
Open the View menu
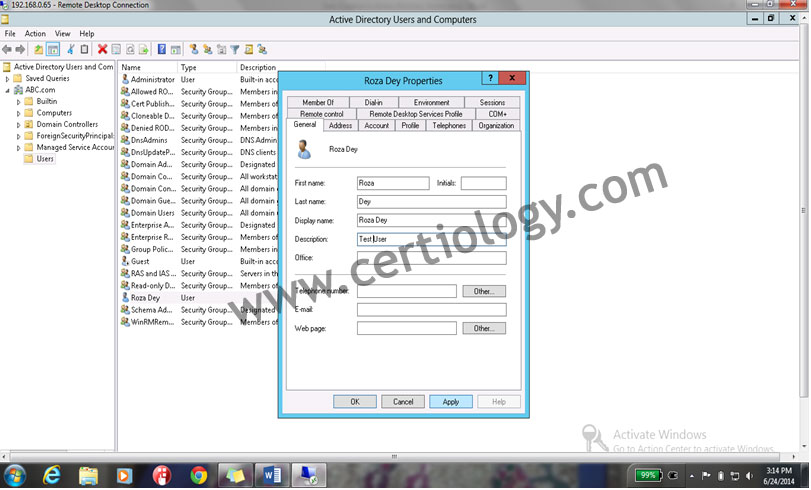coord(63,34)
